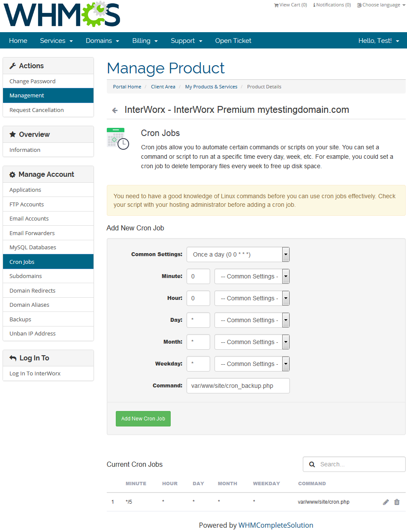Image resolution: width=407 pixels, height=532 pixels.
Task: Open the Common Settings preset dropdown
Action: click(238, 254)
